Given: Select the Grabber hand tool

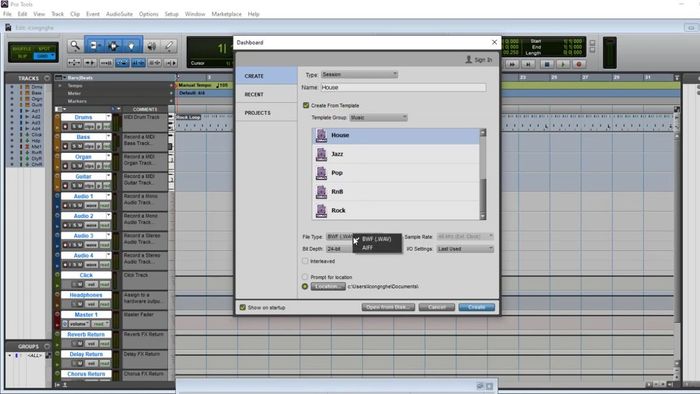Looking at the screenshot, I should [x=131, y=46].
